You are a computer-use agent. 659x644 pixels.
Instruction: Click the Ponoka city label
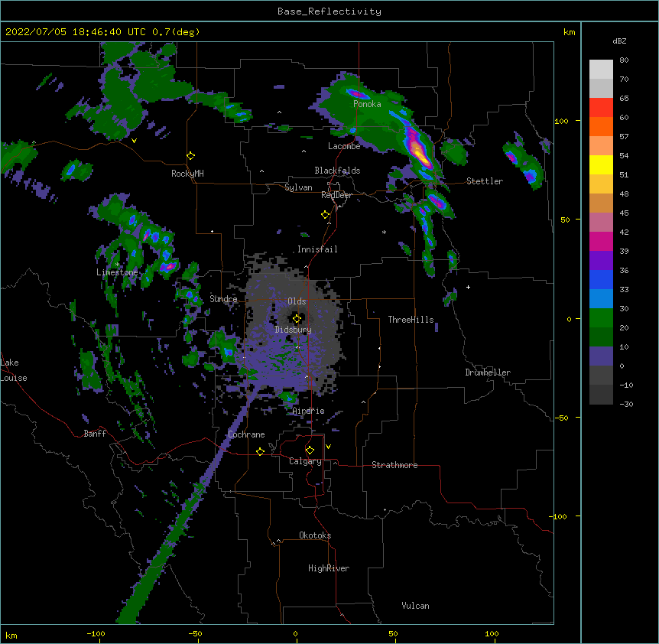pyautogui.click(x=367, y=104)
